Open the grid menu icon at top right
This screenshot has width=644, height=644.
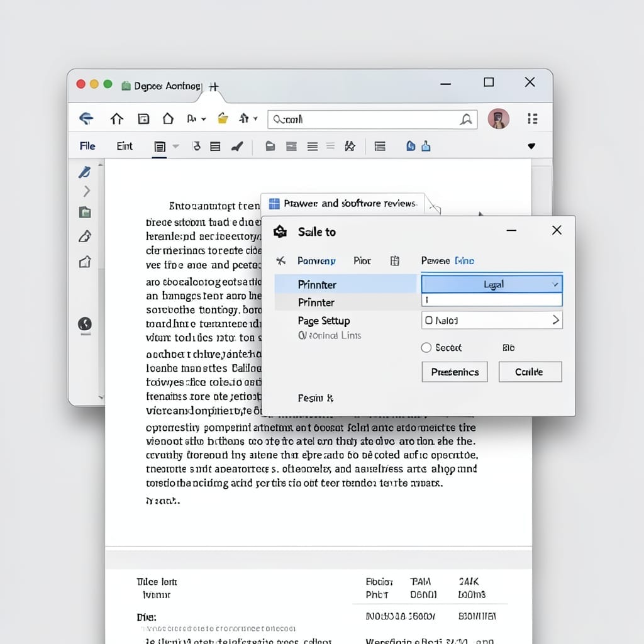tap(533, 119)
